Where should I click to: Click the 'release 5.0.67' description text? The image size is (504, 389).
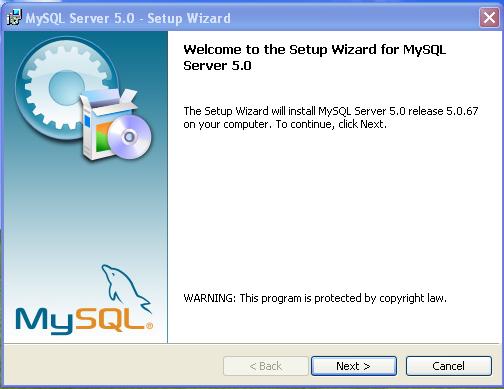tap(443, 111)
